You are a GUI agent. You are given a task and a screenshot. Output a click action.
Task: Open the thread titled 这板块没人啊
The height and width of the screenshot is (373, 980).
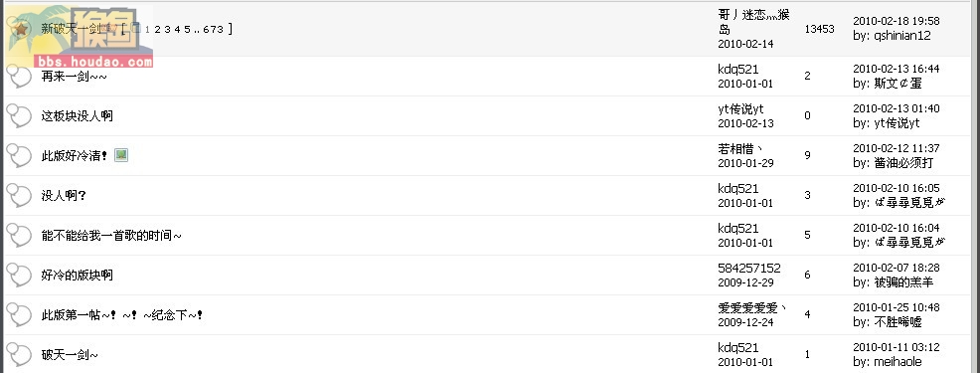pos(77,115)
